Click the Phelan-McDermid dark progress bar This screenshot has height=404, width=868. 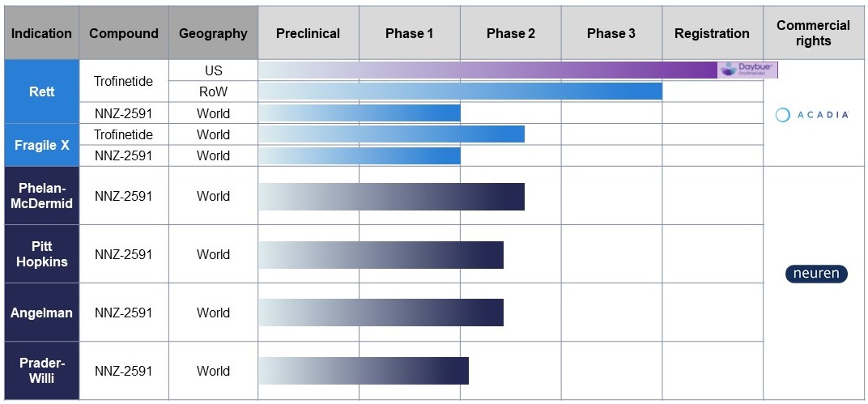pos(391,196)
